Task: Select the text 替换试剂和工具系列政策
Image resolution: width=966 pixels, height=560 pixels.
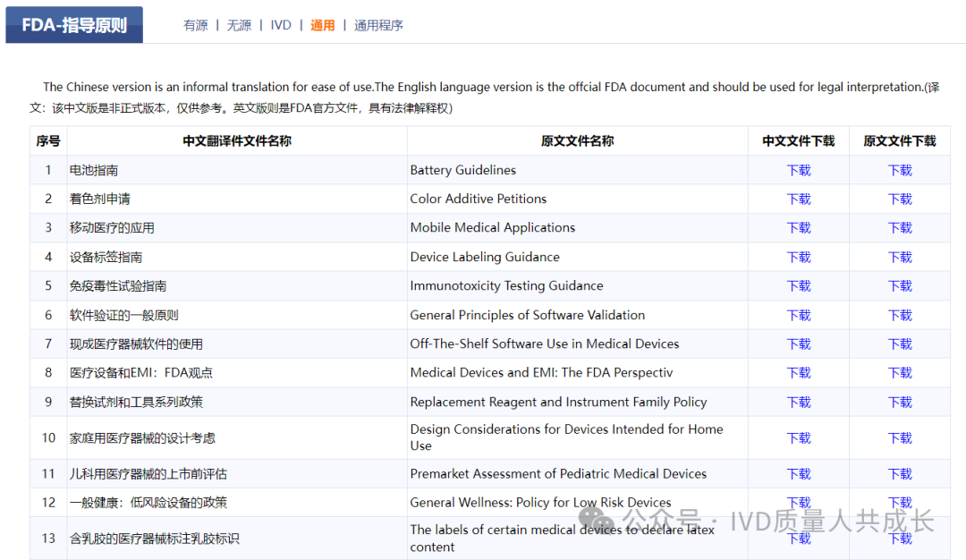Action: [x=136, y=403]
